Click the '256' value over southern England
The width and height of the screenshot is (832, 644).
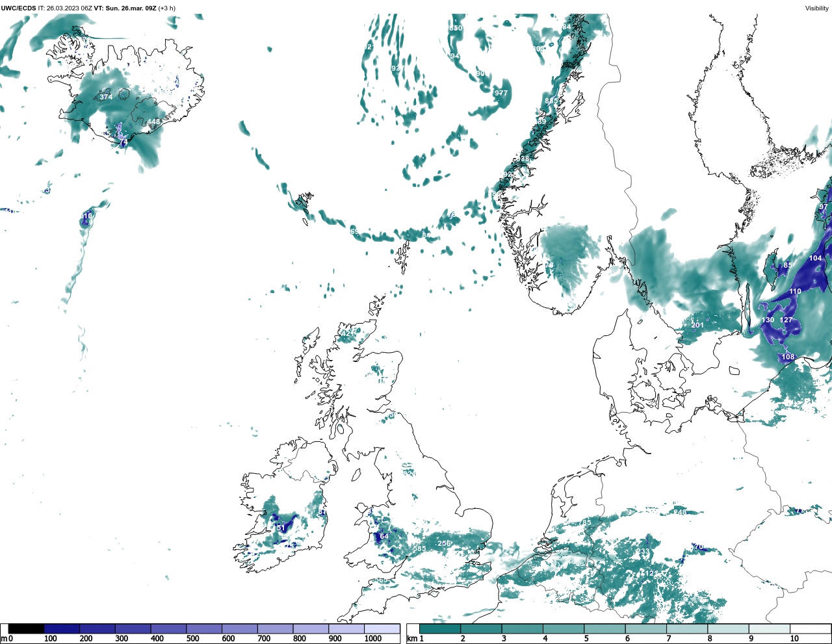tap(444, 543)
